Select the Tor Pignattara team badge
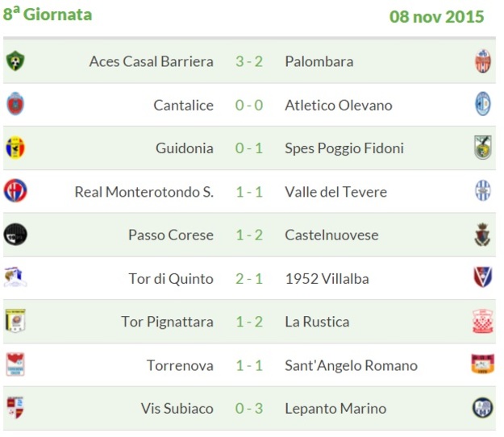The height and width of the screenshot is (437, 504). click(15, 321)
